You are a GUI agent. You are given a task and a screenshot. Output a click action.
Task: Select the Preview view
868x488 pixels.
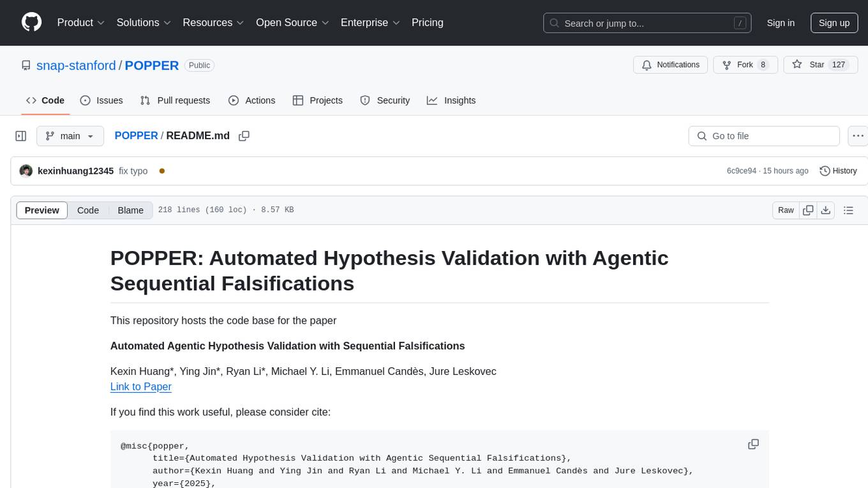(x=42, y=210)
